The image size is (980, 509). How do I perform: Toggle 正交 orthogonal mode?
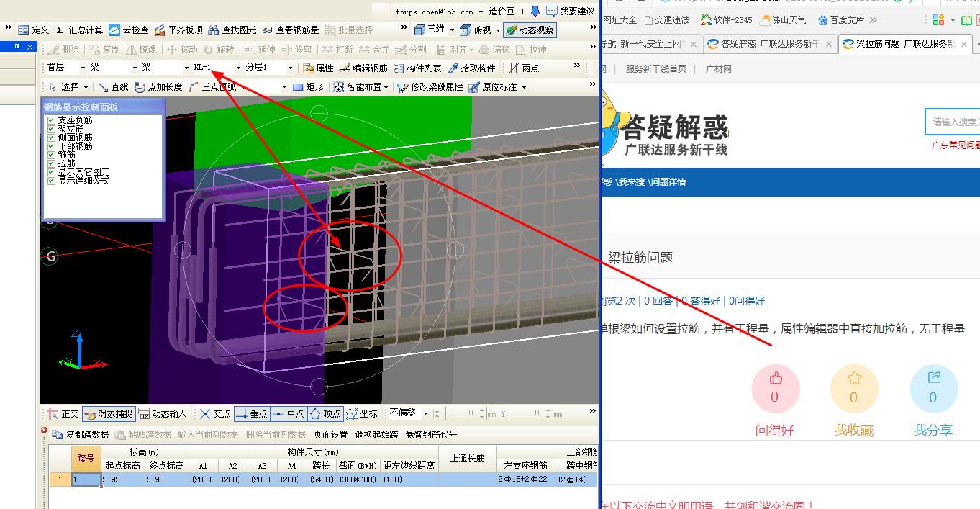pos(63,413)
